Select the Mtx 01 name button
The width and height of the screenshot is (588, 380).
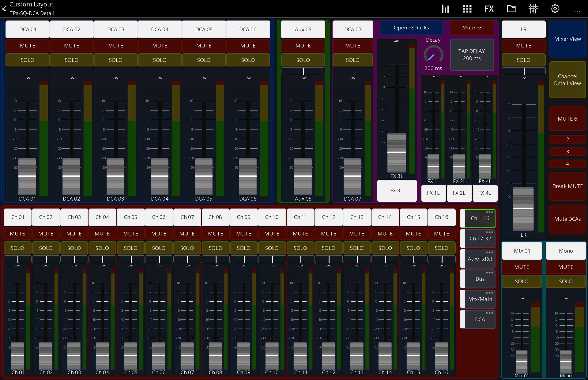[522, 251]
